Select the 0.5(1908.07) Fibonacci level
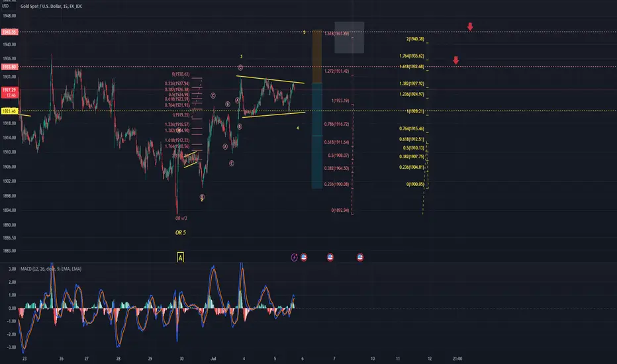This screenshot has width=617, height=364. pyautogui.click(x=338, y=156)
